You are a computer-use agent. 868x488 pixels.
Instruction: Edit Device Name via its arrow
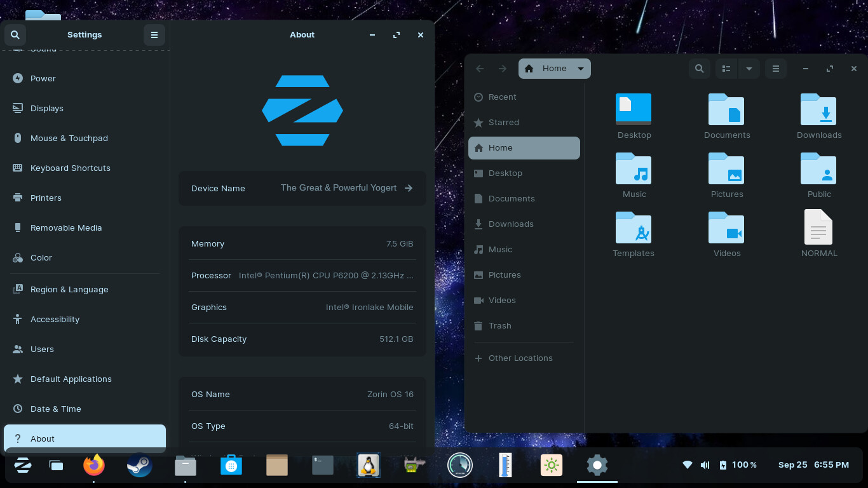[x=409, y=188]
